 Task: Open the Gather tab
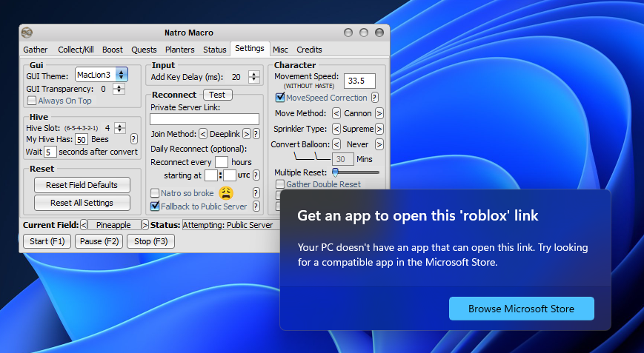(36, 49)
